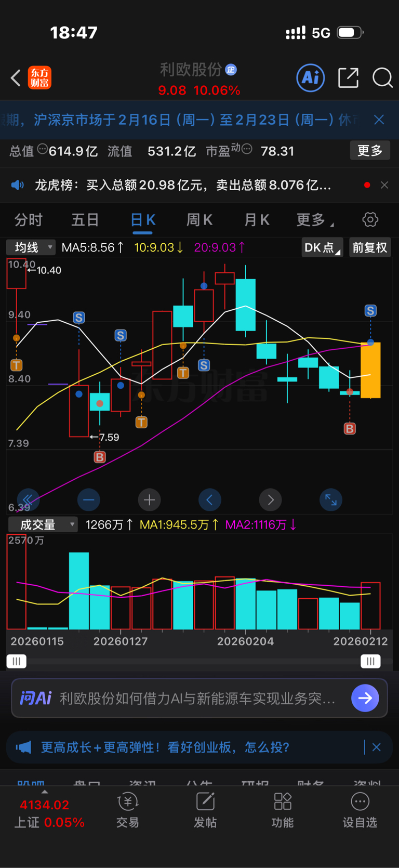Tap the 利欧股份 stock title

pyautogui.click(x=191, y=70)
